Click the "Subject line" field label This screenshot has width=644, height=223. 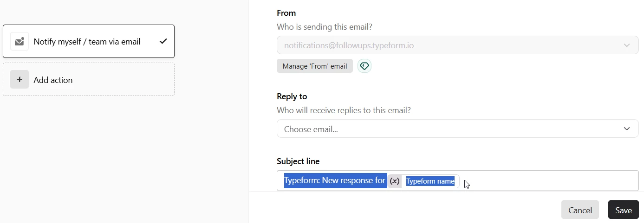tap(298, 161)
